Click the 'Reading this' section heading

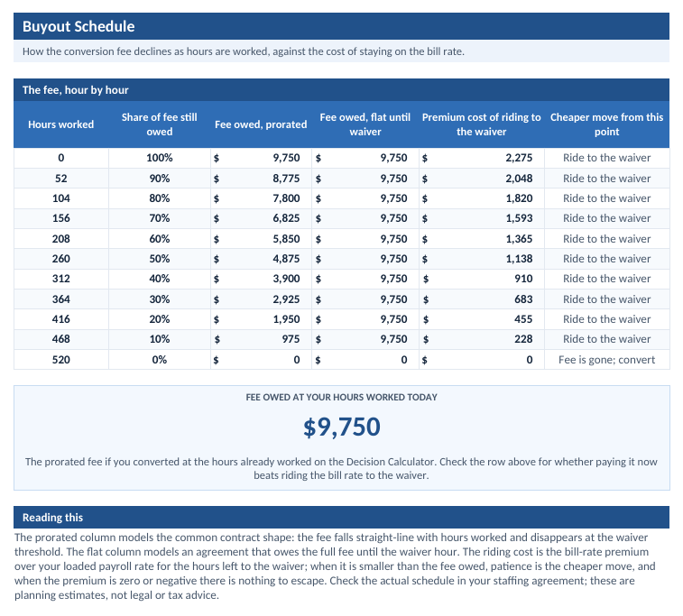(x=52, y=518)
